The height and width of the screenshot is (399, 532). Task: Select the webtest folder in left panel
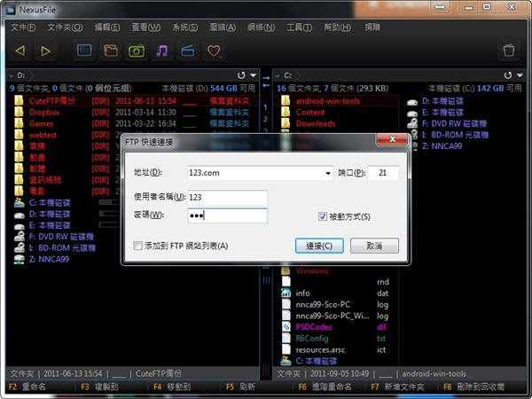(43, 135)
